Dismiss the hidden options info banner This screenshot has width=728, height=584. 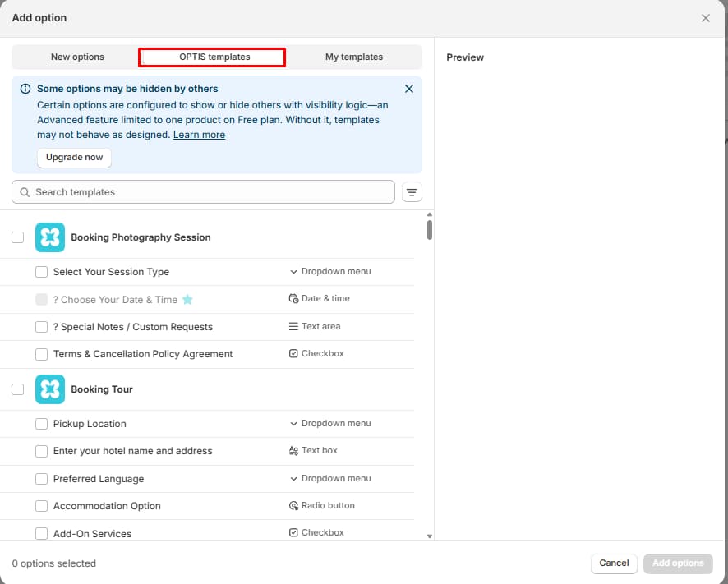408,89
